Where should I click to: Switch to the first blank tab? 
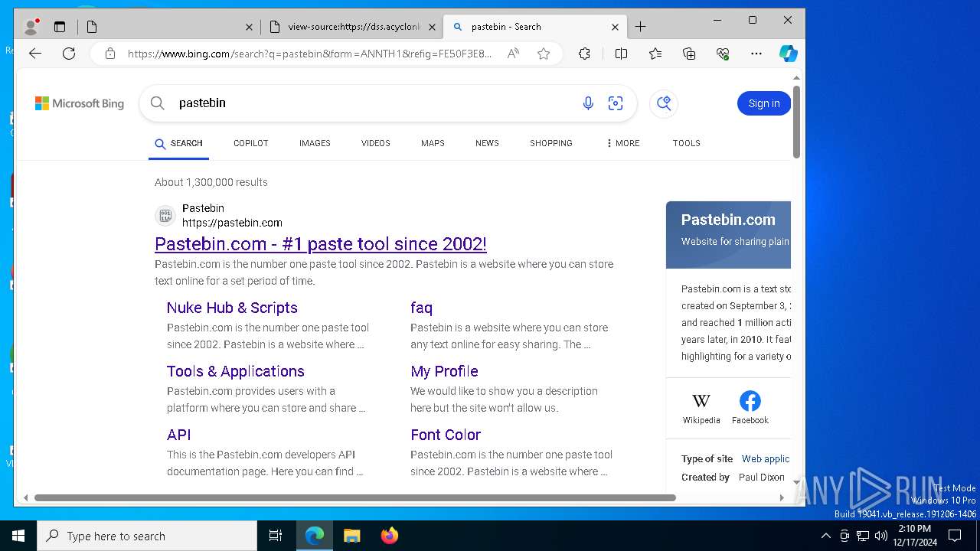pyautogui.click(x=168, y=27)
